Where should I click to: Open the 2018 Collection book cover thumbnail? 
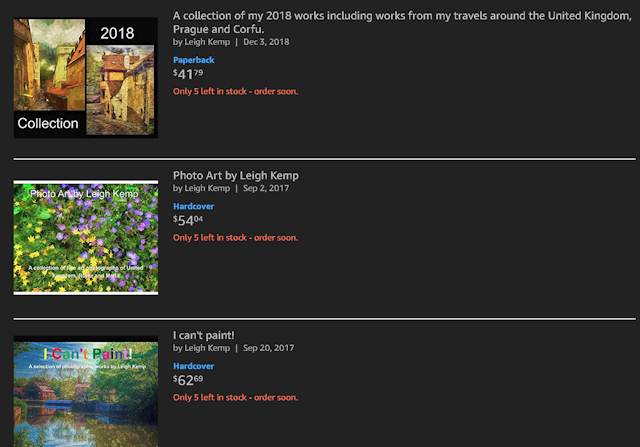85,77
